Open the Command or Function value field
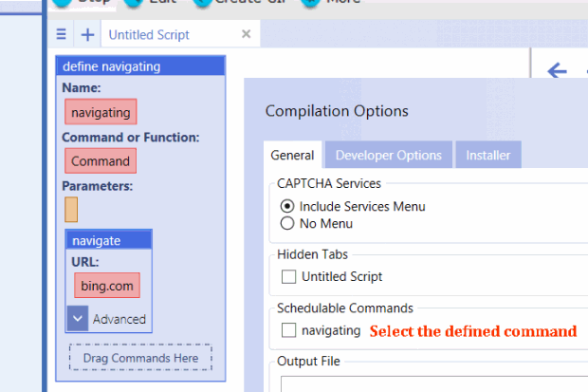Screen dimensions: 588x392 [101, 161]
